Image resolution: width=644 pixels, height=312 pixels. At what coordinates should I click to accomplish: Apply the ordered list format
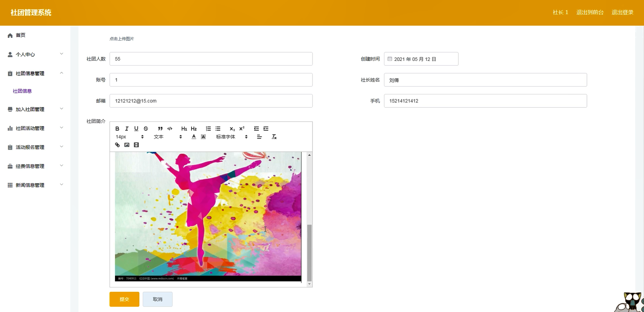(208, 128)
